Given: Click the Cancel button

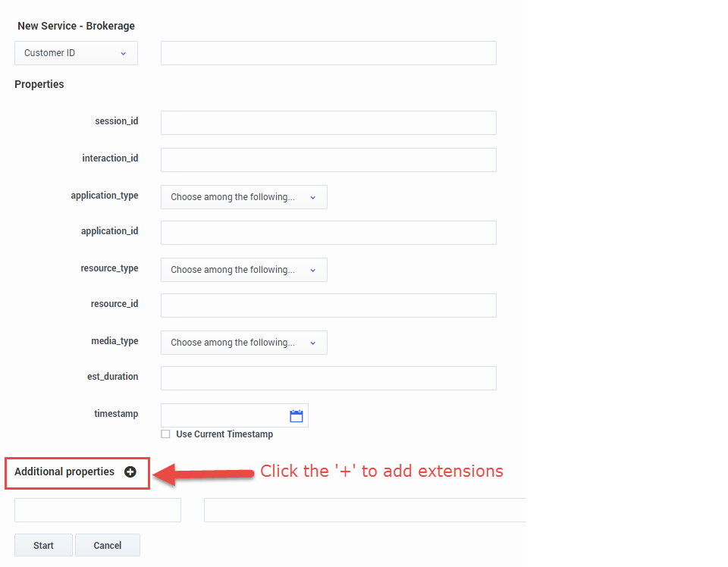Looking at the screenshot, I should pyautogui.click(x=108, y=545).
